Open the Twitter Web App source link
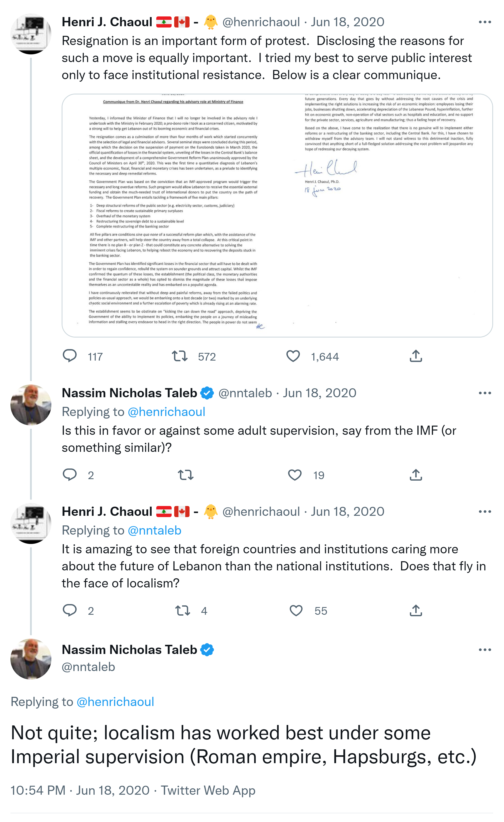 click(208, 790)
